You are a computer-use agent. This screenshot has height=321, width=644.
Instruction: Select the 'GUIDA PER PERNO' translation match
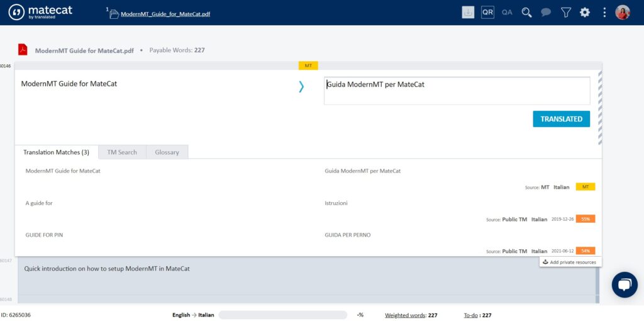[x=347, y=235]
